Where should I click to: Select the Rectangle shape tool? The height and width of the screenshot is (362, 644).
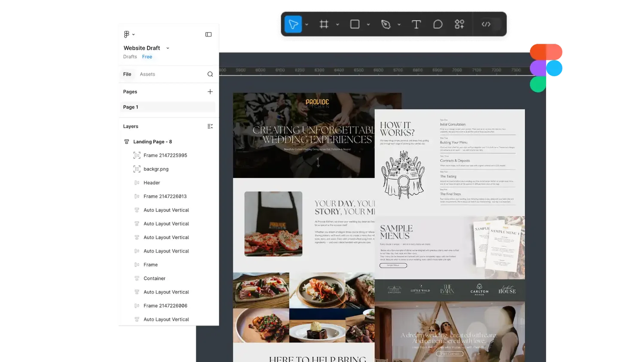click(355, 24)
